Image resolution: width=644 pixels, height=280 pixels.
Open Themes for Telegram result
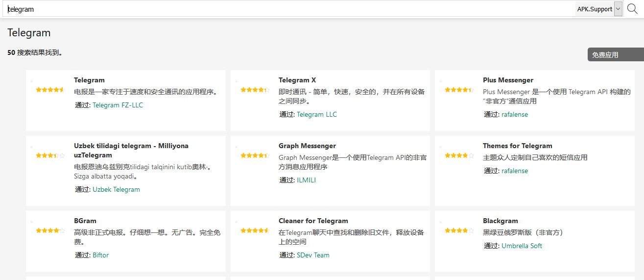(517, 146)
